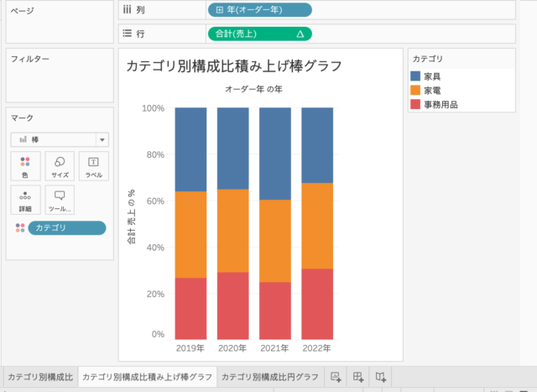This screenshot has width=537, height=392.
Task: Open the Tooltip mark card
Action: 60,200
